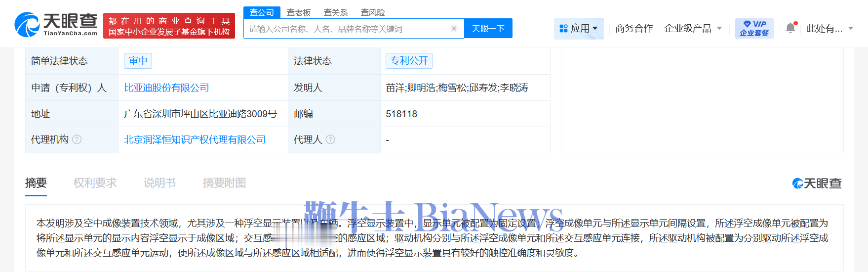This screenshot has width=868, height=272.
Task: Show help for 代理机构 question icon
Action: pos(77,139)
